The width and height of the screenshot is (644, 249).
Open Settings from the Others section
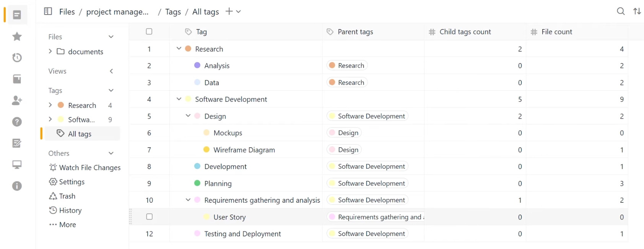pyautogui.click(x=72, y=182)
